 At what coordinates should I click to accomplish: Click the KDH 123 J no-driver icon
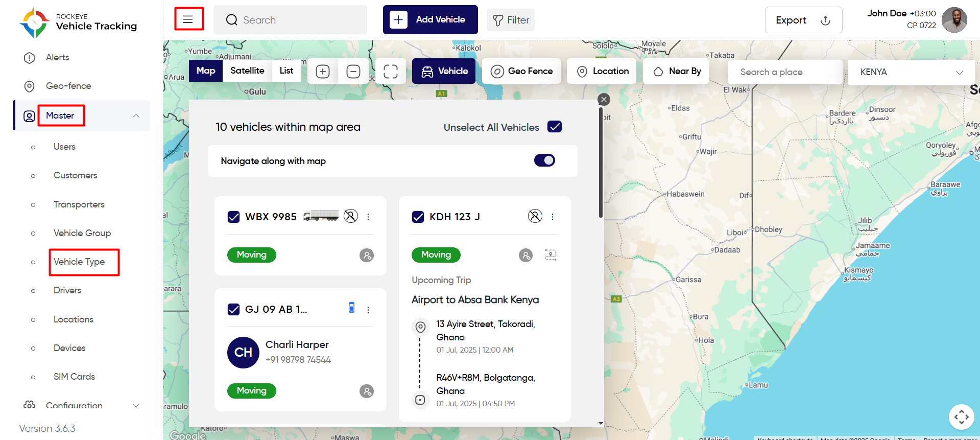[x=535, y=216]
